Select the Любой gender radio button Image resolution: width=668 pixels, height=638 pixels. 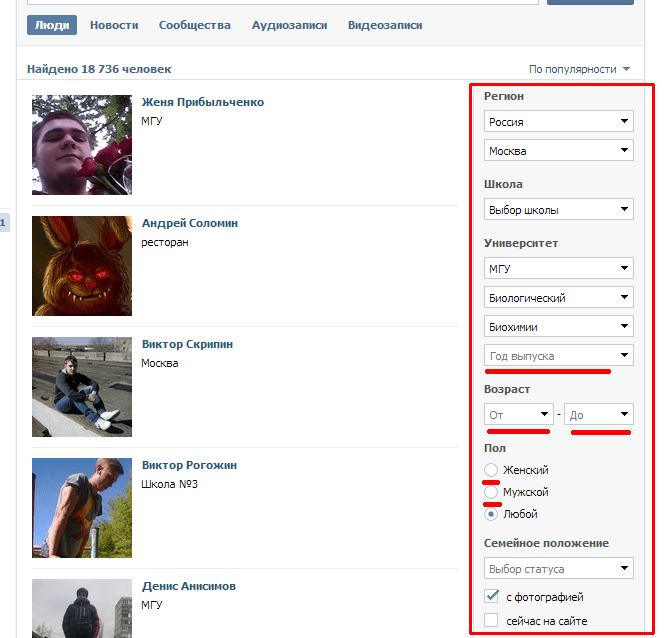[x=491, y=514]
